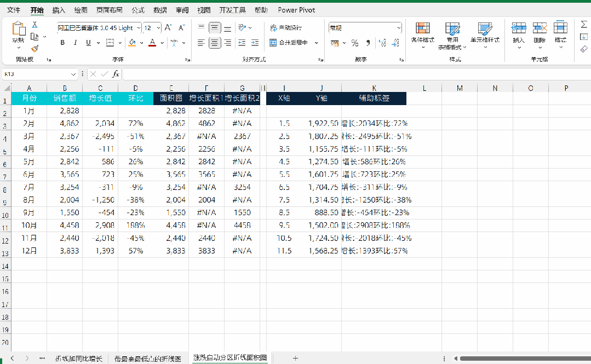Toggle Bold formatting
Screen dimensions: 591x364
(x=62, y=43)
